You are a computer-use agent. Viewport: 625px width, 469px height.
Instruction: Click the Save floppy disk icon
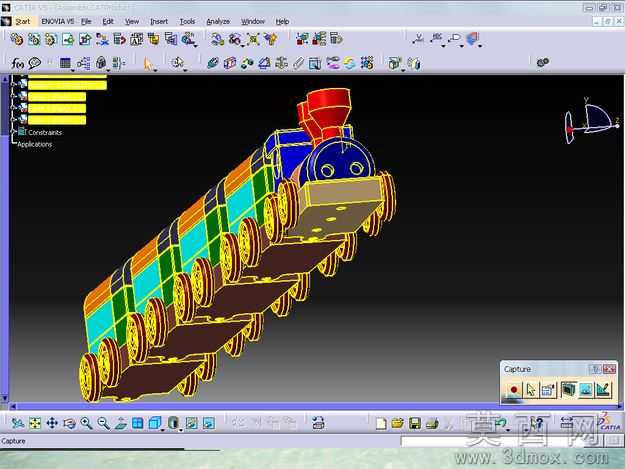pyautogui.click(x=415, y=423)
